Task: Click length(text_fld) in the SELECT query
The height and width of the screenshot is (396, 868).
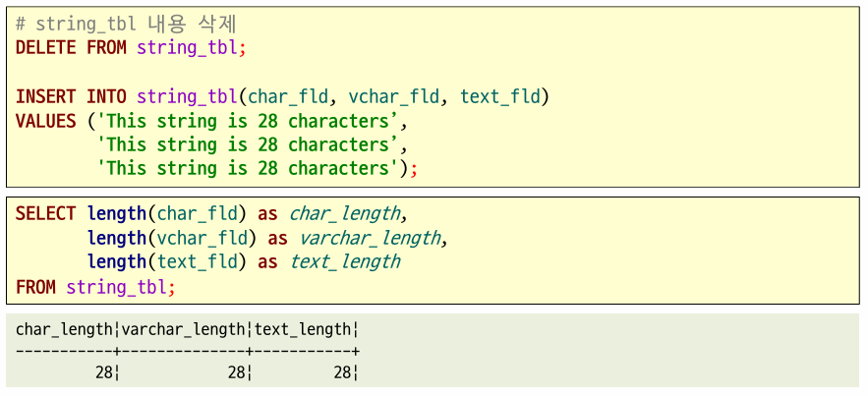Action: click(x=167, y=261)
